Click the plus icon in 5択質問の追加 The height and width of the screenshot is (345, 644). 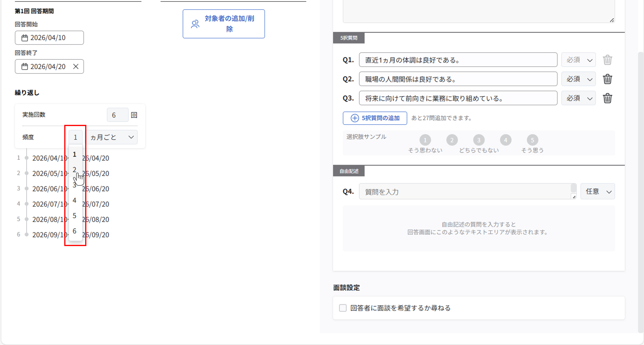354,118
